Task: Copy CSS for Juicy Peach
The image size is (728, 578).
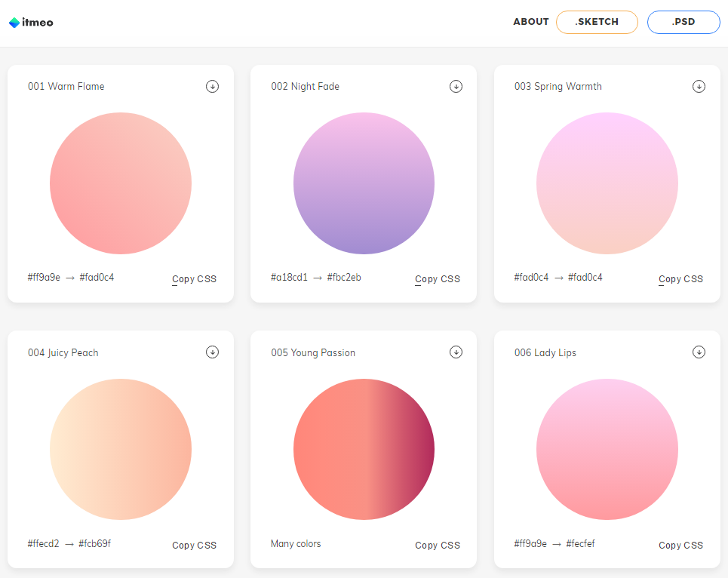Action: 194,545
